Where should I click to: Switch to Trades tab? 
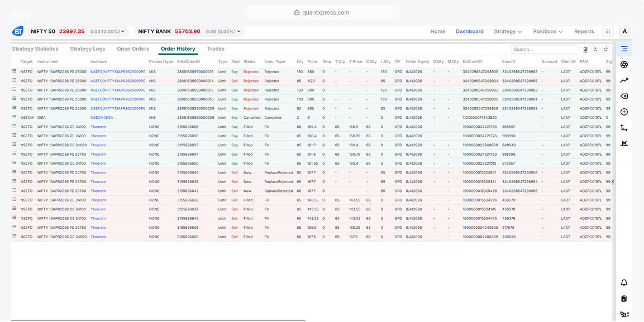pos(216,49)
